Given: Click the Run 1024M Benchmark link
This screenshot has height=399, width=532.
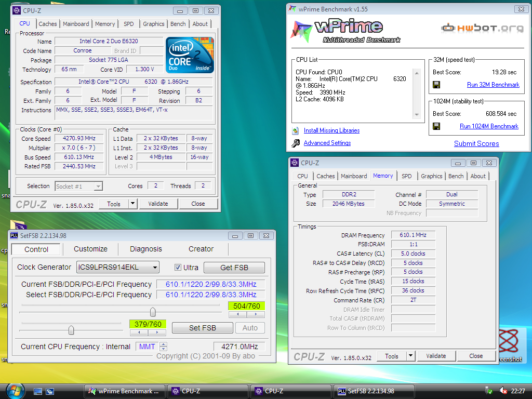Looking at the screenshot, I should point(489,126).
